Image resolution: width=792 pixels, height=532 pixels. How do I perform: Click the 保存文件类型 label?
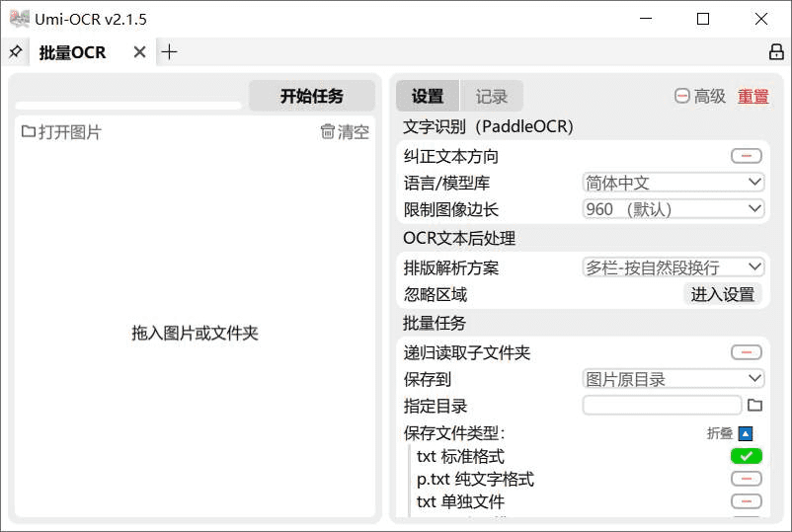(454, 433)
